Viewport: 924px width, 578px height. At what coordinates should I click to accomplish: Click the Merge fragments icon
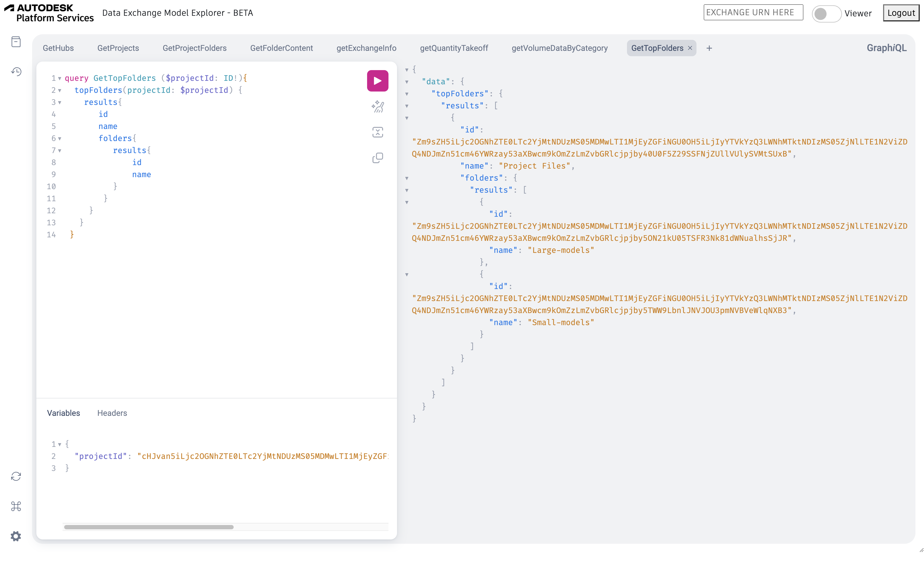(x=377, y=132)
